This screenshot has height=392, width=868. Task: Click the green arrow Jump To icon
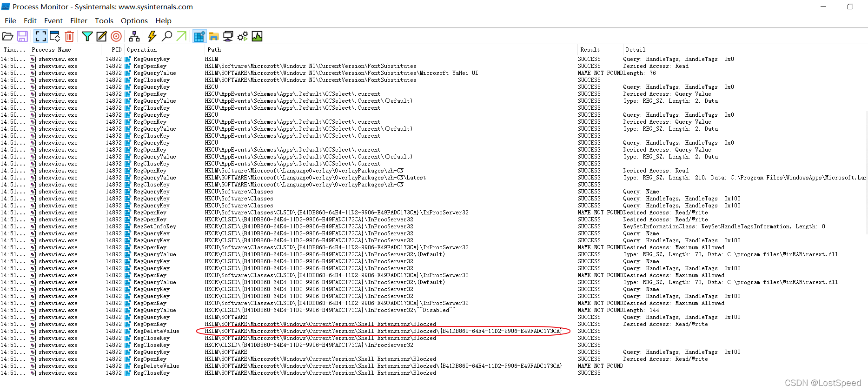pyautogui.click(x=181, y=36)
